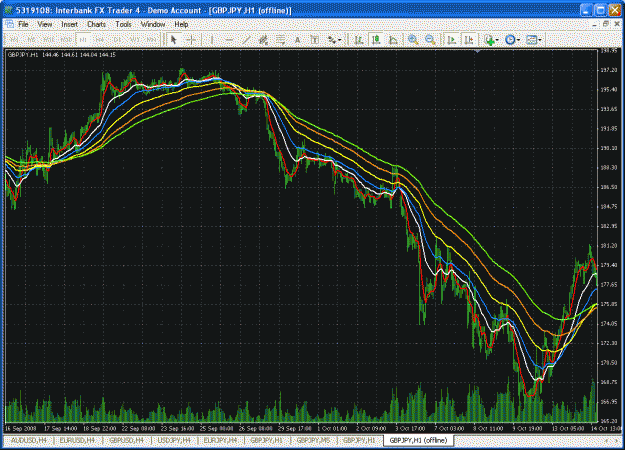Set timeframe to W1
625x450 pixels.
134,40
